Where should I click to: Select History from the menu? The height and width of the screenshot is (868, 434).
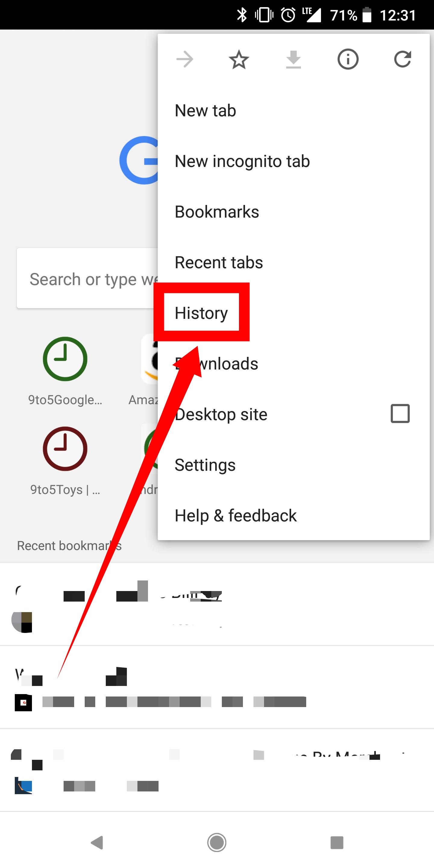pos(201,313)
